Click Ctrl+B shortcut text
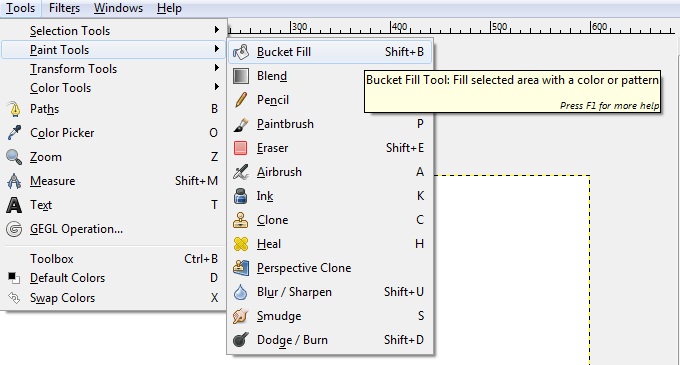 (x=201, y=259)
